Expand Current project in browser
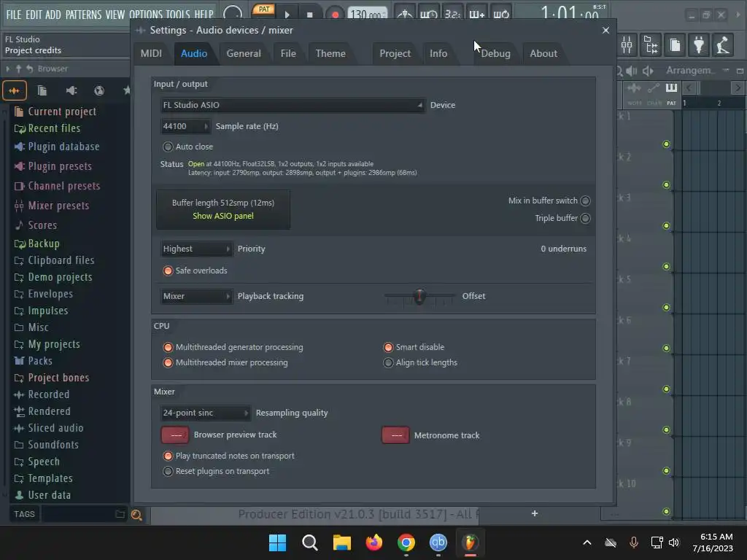Viewport: 747px width, 560px height. point(62,112)
